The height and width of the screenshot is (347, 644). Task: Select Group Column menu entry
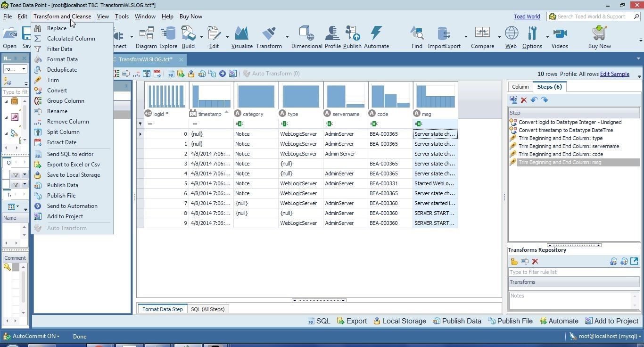(66, 101)
